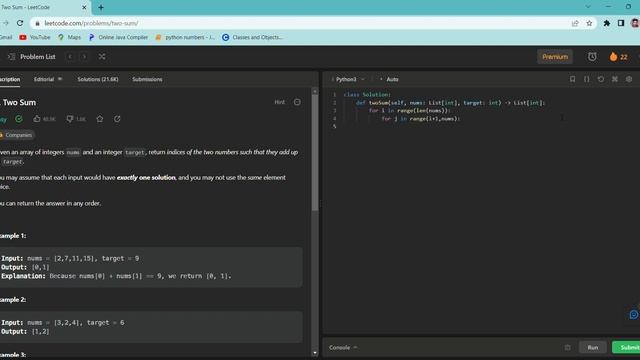Share the problem using share icon
This screenshot has width=640, height=360.
[117, 119]
